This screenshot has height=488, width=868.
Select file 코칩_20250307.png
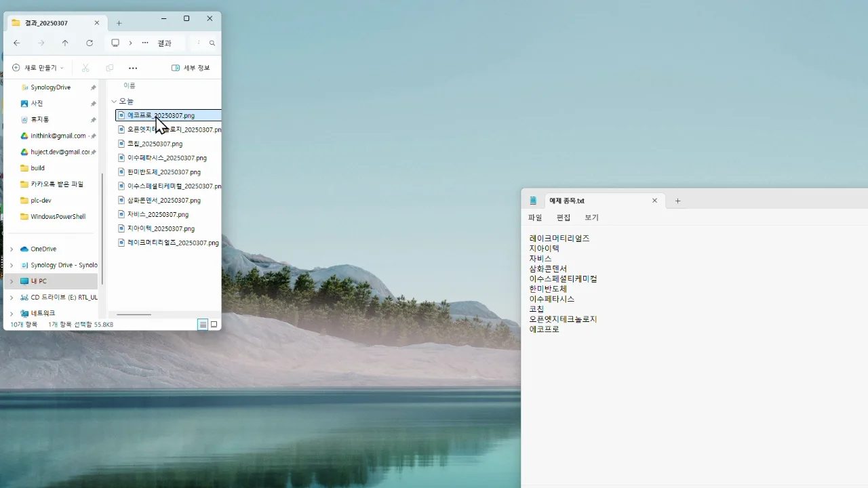coord(155,144)
